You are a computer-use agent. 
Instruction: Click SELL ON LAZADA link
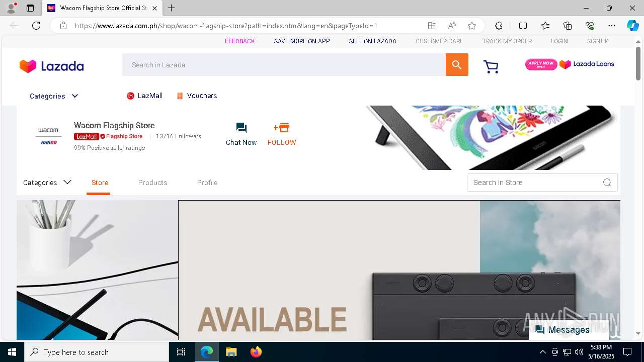click(373, 41)
